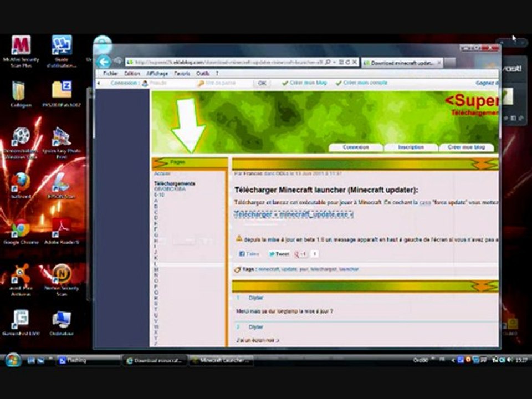Open the Affichage menu
The height and width of the screenshot is (399, 532).
157,73
